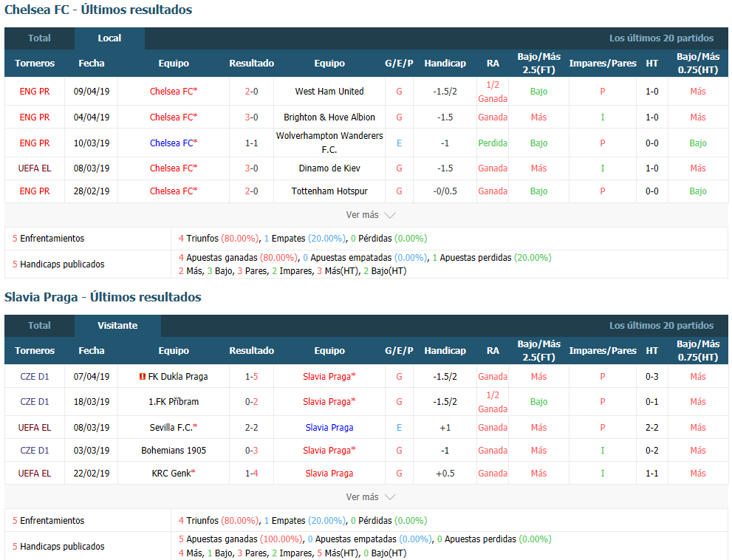Open Los últimos 20 partidos in Chelsea section
The width and height of the screenshot is (732, 560).
(661, 38)
